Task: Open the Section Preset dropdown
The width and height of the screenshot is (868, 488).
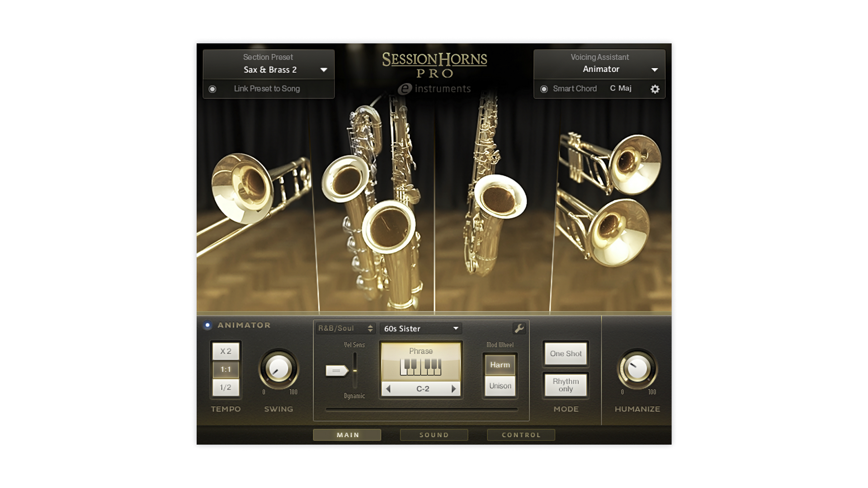Action: tap(324, 70)
